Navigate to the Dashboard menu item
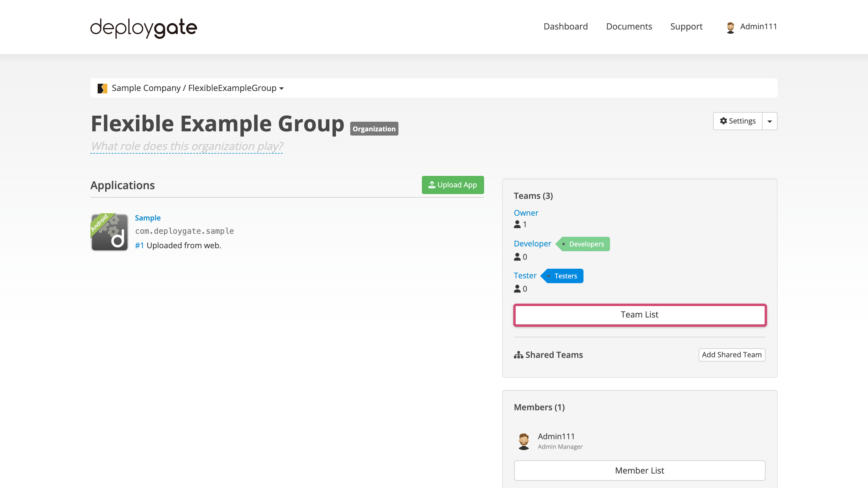Viewport: 868px width, 488px height. [x=565, y=26]
